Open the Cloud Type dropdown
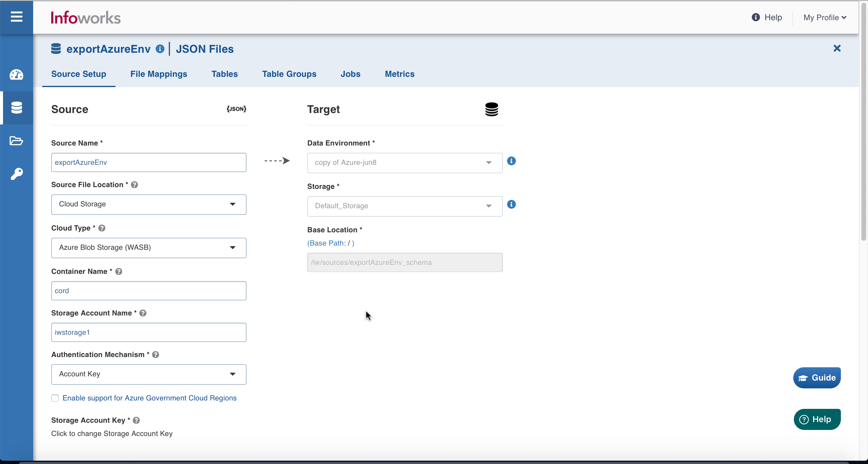The image size is (868, 464). [149, 248]
